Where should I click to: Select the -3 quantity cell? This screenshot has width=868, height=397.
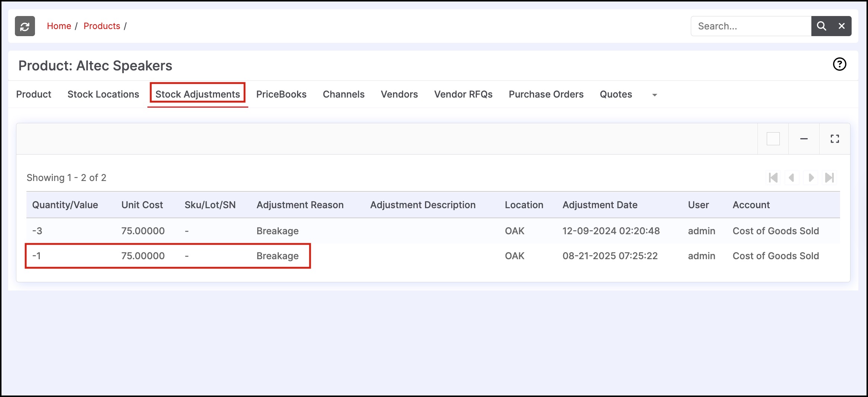[x=37, y=231]
